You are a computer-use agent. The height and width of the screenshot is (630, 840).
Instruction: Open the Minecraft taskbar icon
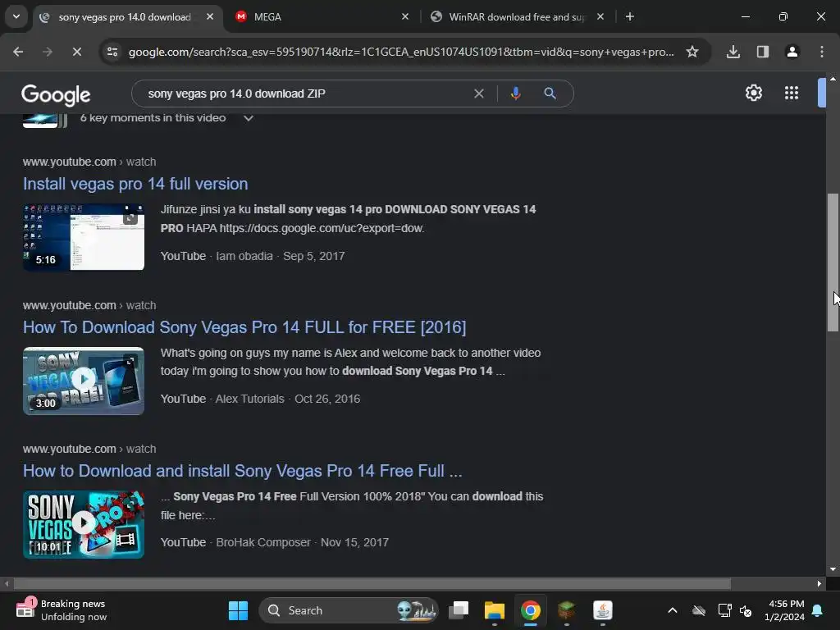[x=566, y=610]
